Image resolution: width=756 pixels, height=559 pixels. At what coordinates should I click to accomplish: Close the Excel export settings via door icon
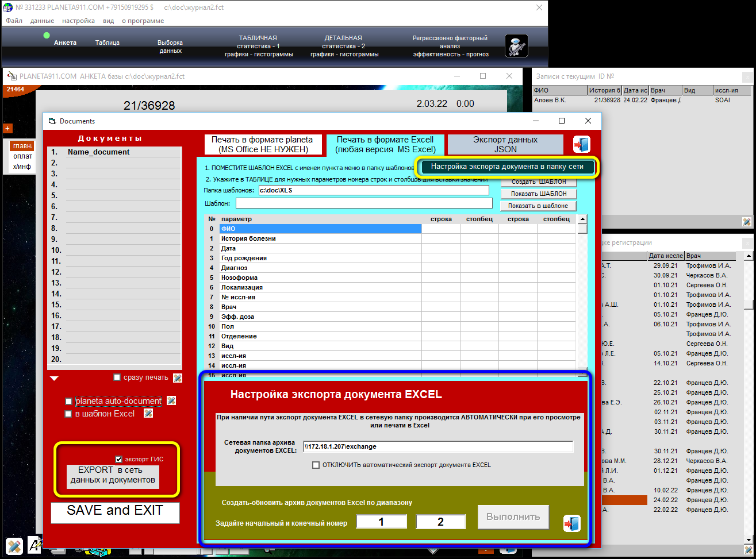pyautogui.click(x=571, y=523)
